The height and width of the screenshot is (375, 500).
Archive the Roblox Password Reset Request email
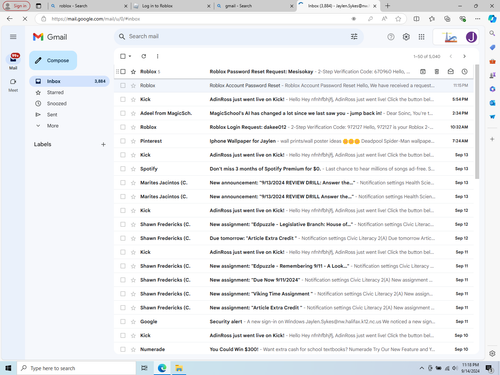pos(423,71)
